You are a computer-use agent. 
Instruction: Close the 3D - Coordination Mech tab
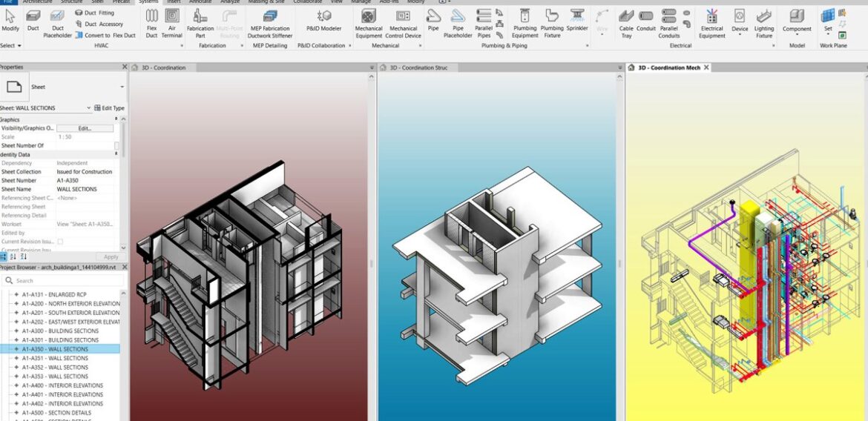pos(706,67)
